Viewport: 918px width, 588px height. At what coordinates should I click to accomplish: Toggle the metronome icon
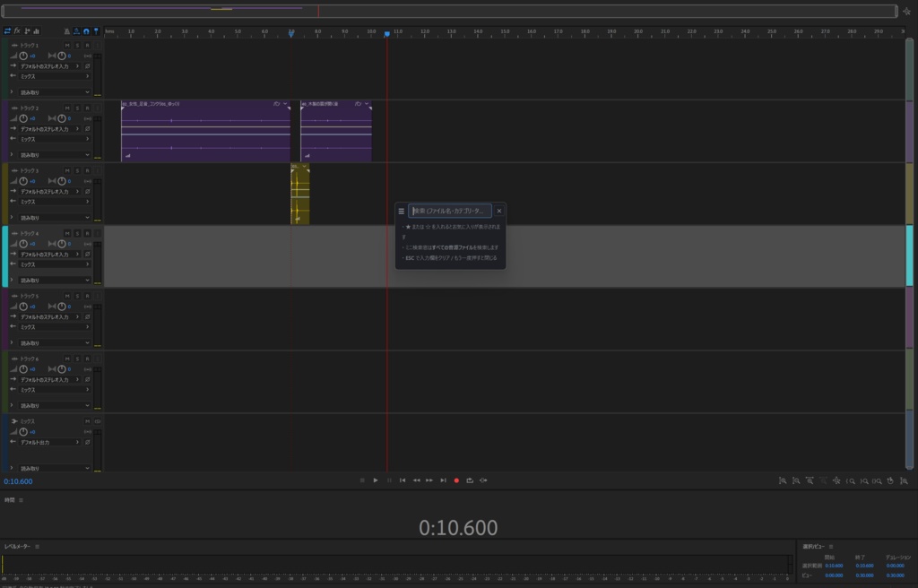click(x=66, y=31)
